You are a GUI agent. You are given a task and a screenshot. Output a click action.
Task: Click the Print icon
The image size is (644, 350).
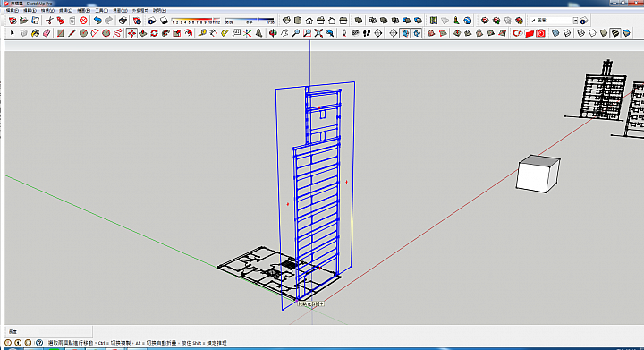[123, 20]
